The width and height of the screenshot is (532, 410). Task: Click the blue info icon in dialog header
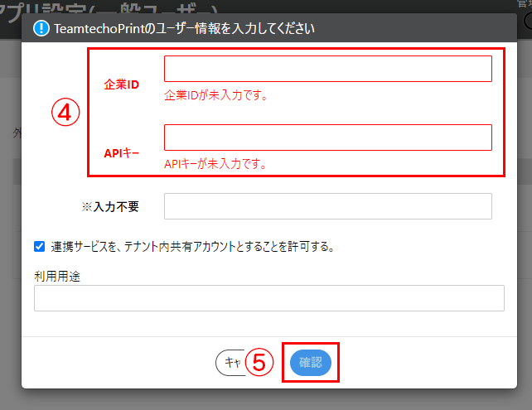coord(41,28)
